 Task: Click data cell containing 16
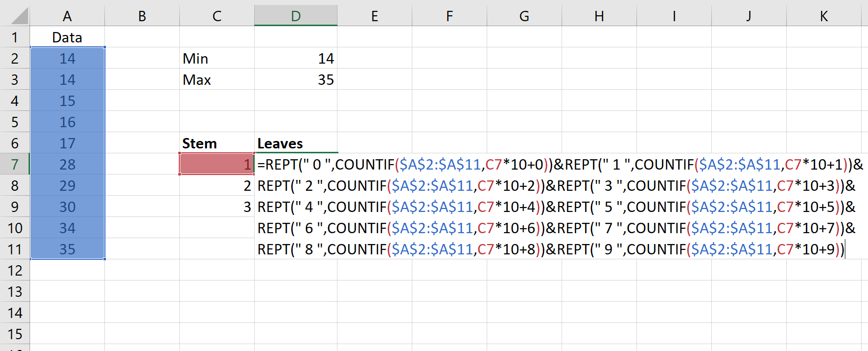67,122
